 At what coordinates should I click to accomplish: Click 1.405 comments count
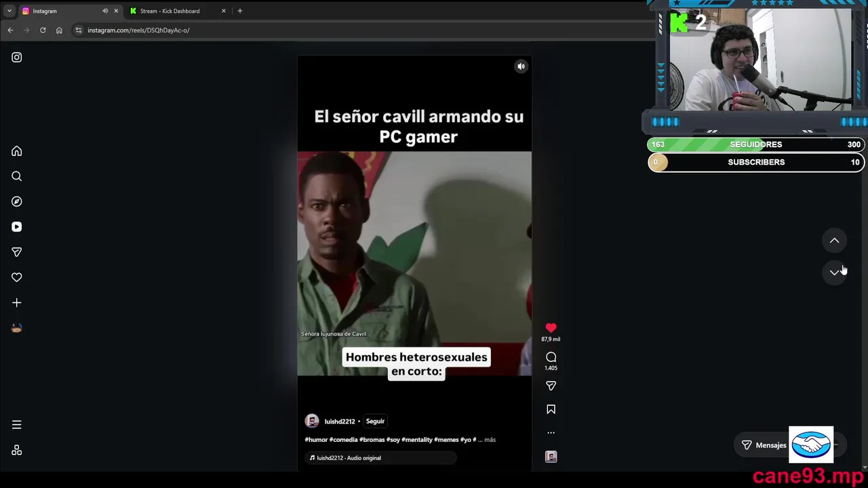551,368
